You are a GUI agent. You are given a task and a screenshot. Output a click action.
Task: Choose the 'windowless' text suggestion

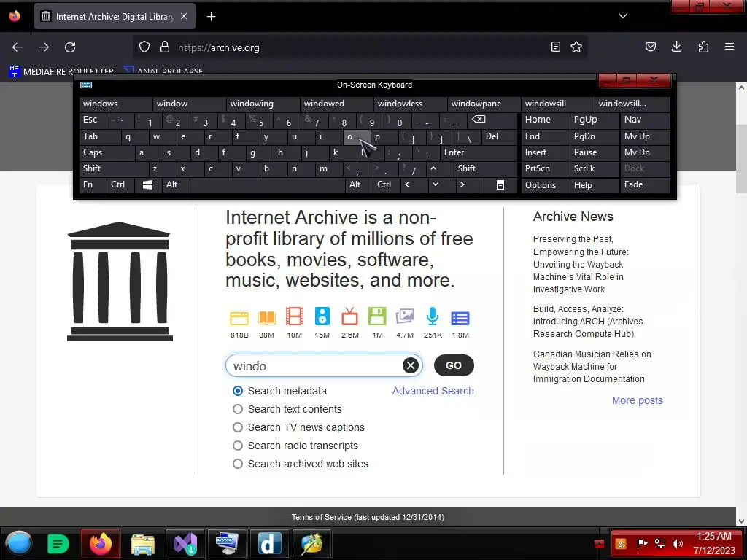pyautogui.click(x=411, y=104)
